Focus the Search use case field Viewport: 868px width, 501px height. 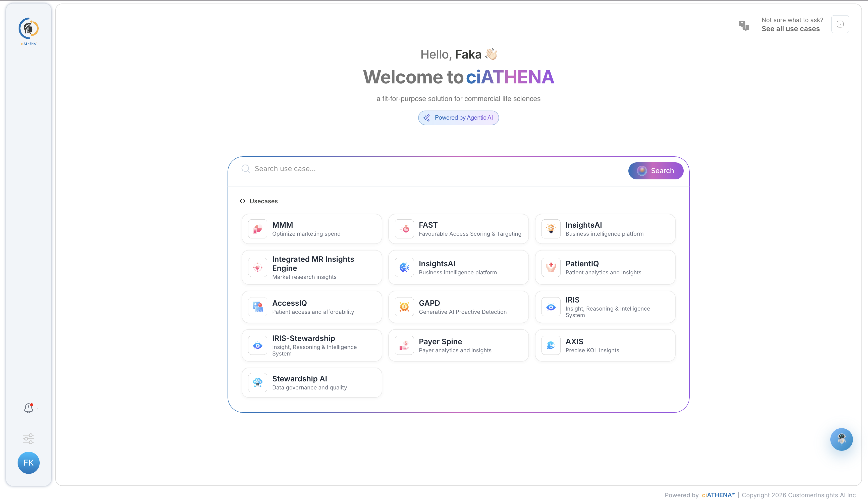437,169
